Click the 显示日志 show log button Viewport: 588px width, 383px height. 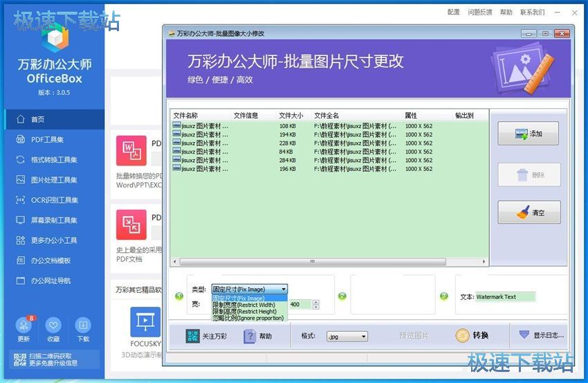(x=541, y=335)
